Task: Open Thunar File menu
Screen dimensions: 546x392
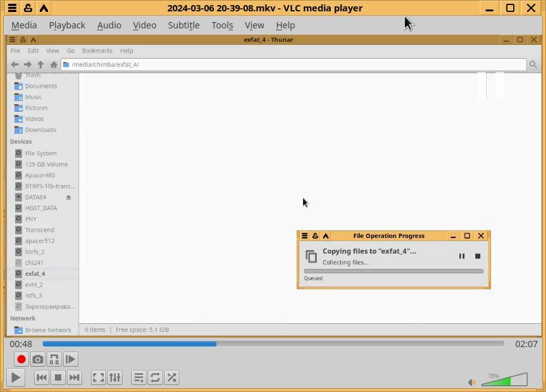Action: pos(15,51)
